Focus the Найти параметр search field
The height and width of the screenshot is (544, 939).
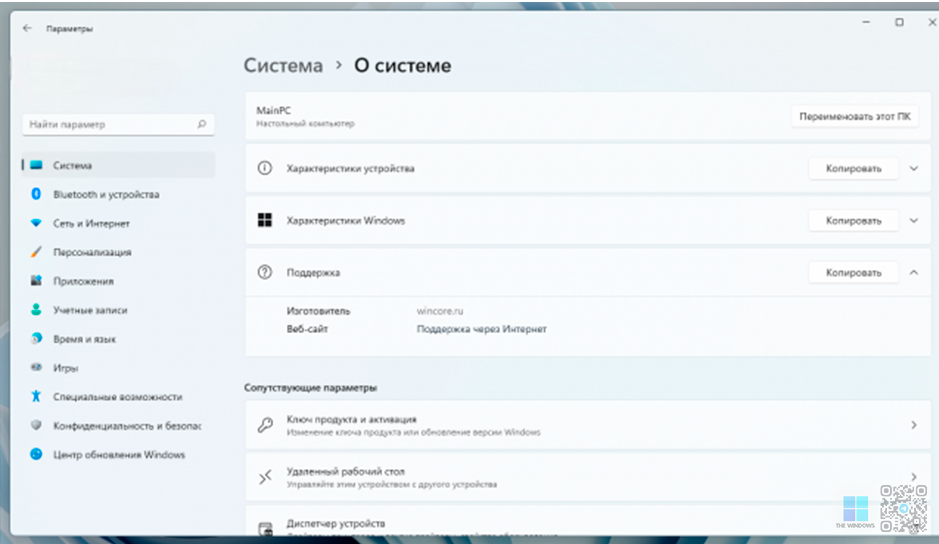pos(119,124)
